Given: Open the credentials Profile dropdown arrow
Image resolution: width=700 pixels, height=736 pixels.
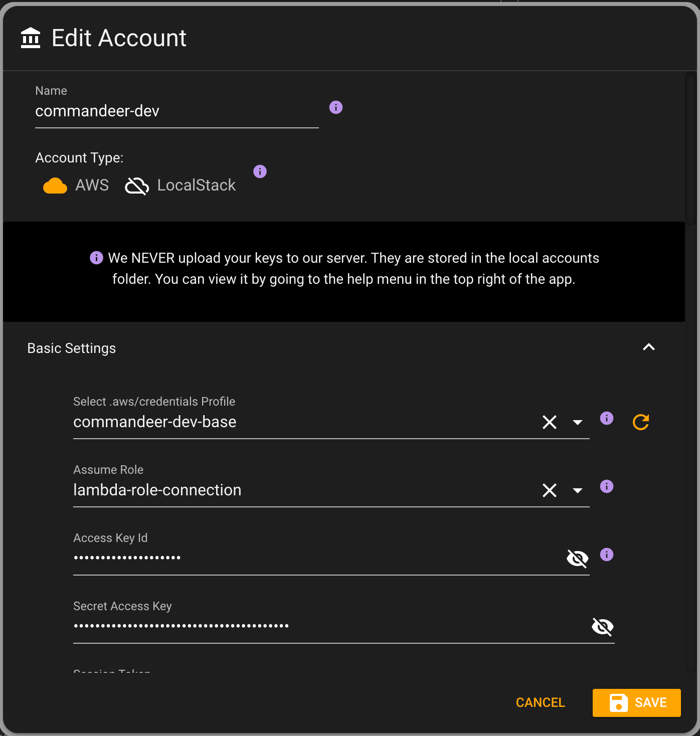Looking at the screenshot, I should 578,423.
